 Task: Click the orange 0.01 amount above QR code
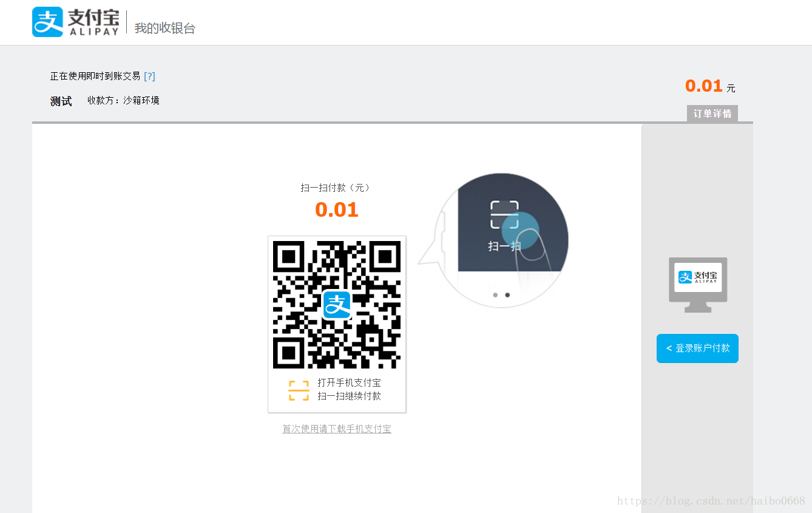pos(337,210)
